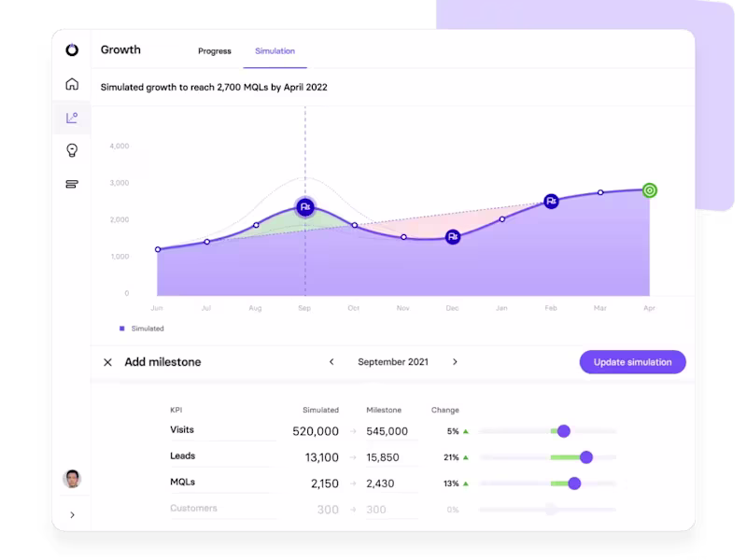Click the 5% Visits change value
The image size is (747, 560).
(453, 431)
